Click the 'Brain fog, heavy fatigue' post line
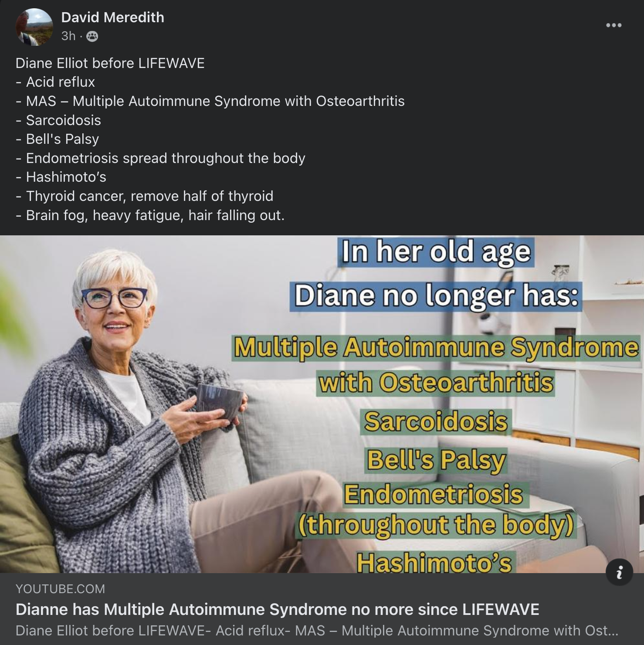 [x=150, y=215]
